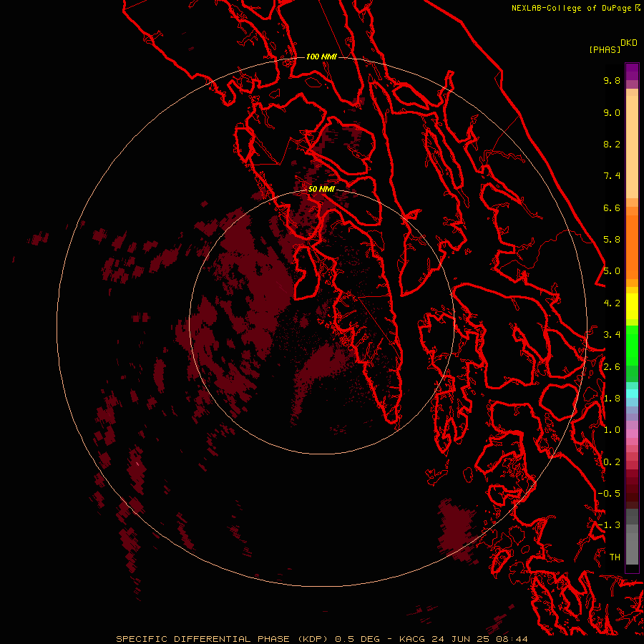Click the 50 NMI range ring label
This screenshot has width=644, height=644.
[x=321, y=189]
